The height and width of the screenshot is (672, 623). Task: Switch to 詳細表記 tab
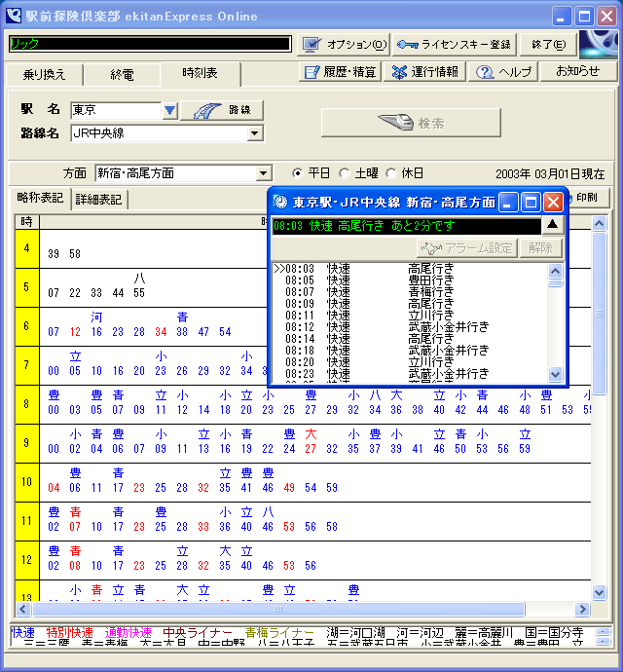coord(99,200)
